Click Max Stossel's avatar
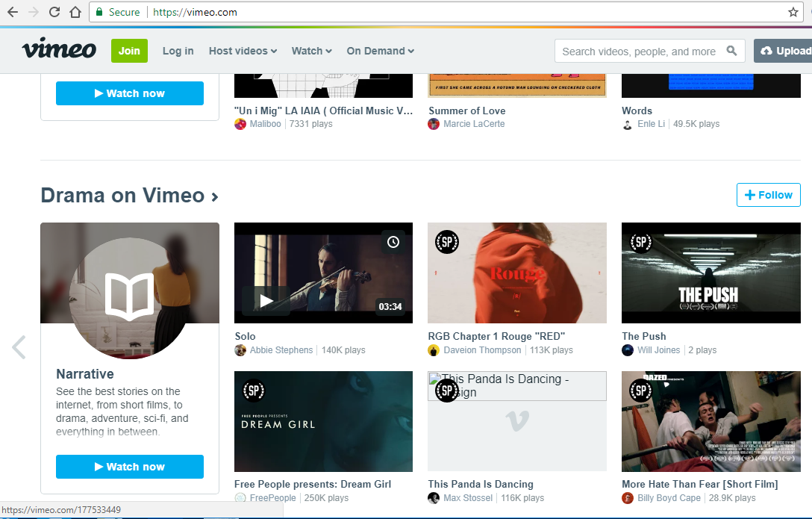 pyautogui.click(x=434, y=498)
